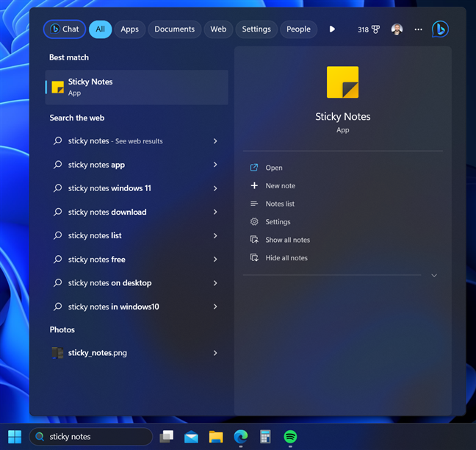
Task: Expand more actions with the chevron down
Action: pyautogui.click(x=434, y=275)
